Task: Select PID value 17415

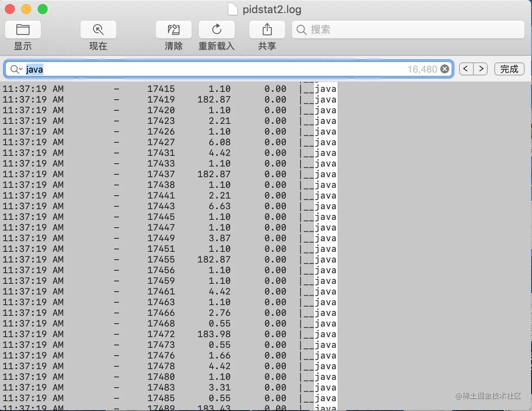Action: 161,89
